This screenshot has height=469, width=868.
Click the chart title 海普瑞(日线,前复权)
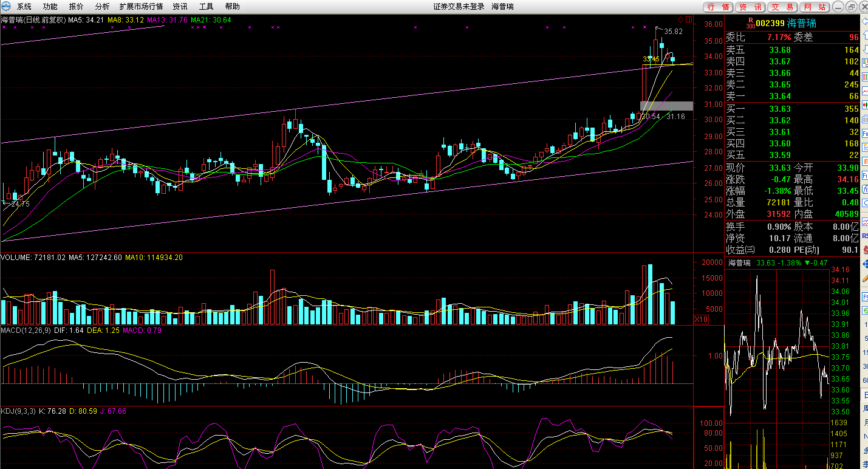click(33, 19)
